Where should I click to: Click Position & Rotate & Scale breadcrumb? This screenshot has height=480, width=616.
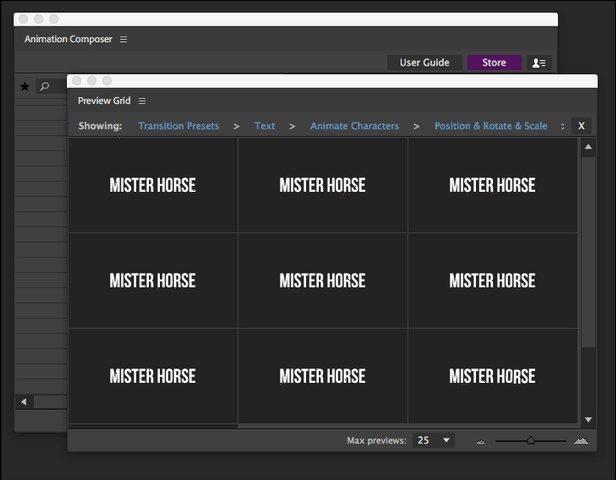pos(490,126)
